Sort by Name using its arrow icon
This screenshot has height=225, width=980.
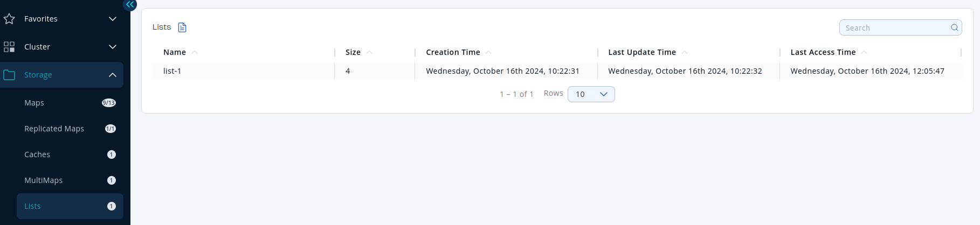195,52
